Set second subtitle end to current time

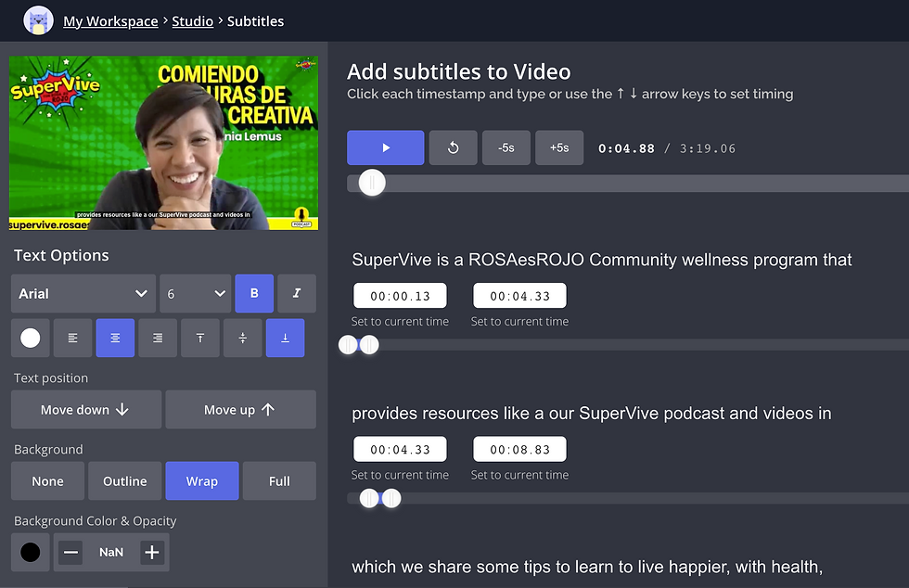pos(519,475)
